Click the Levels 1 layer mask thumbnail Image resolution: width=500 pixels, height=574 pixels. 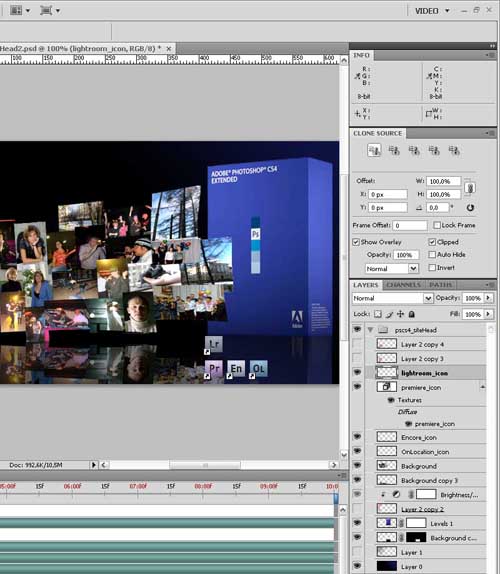[x=416, y=523]
